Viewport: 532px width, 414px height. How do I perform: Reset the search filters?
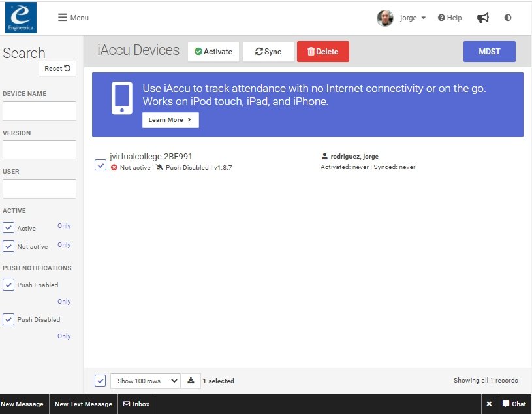[57, 69]
